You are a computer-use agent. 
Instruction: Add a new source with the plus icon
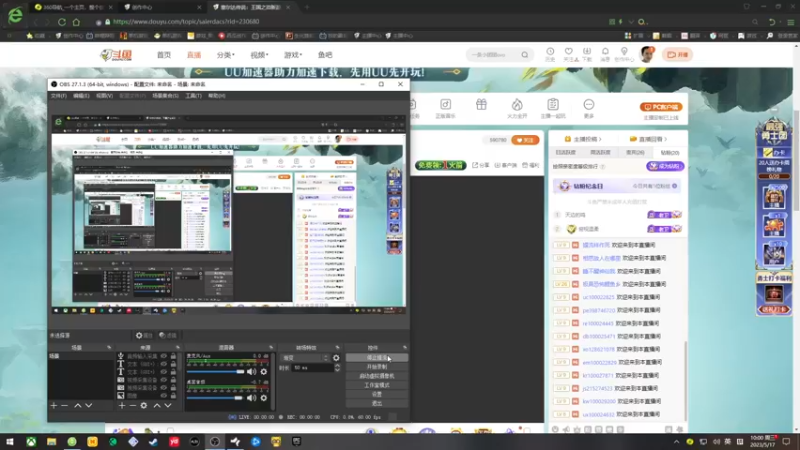tap(121, 406)
